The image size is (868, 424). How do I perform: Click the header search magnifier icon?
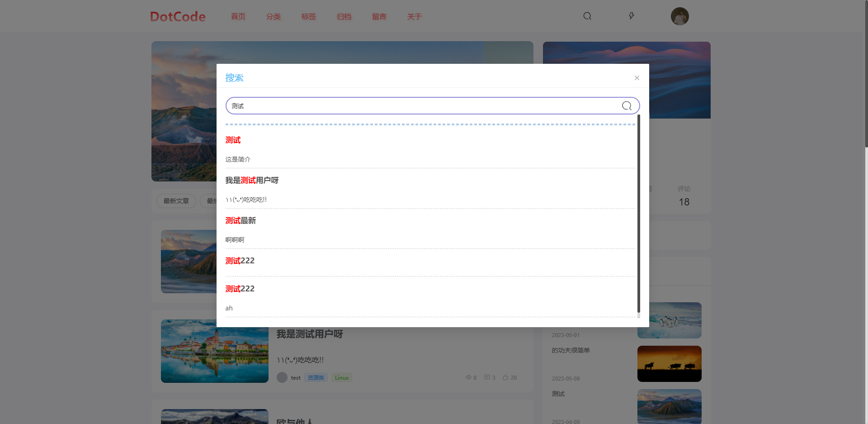point(587,16)
